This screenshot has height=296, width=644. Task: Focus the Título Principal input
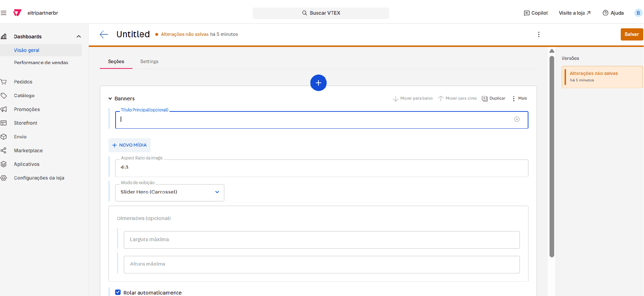click(x=322, y=120)
